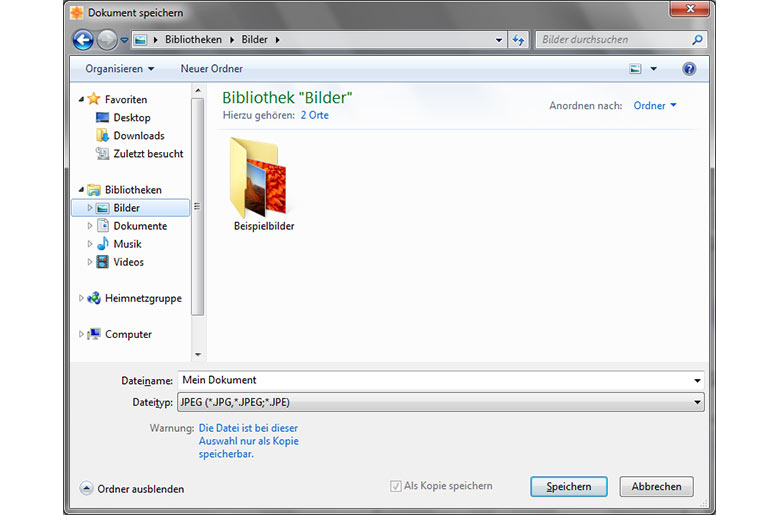Expand the Musik library node
Image resolution: width=780 pixels, height=515 pixels.
pos(90,244)
